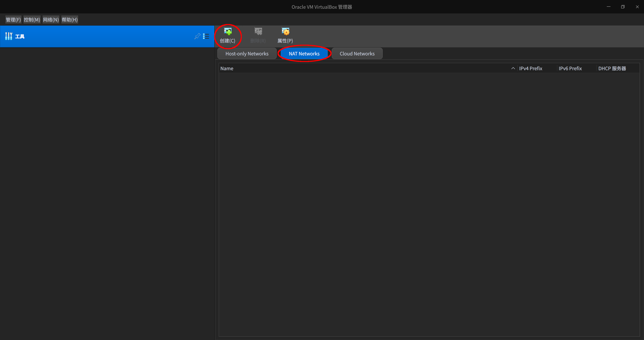Open the 控制(M) menu

[32, 19]
